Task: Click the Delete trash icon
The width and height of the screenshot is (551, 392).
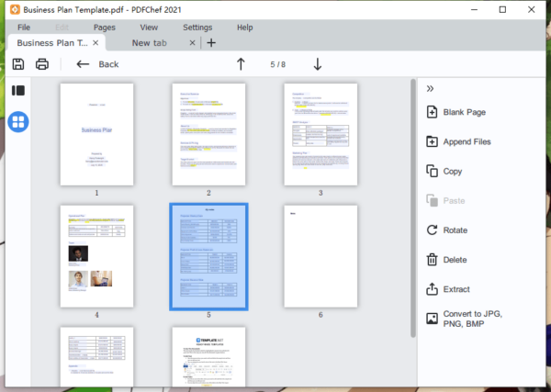Action: pos(432,260)
